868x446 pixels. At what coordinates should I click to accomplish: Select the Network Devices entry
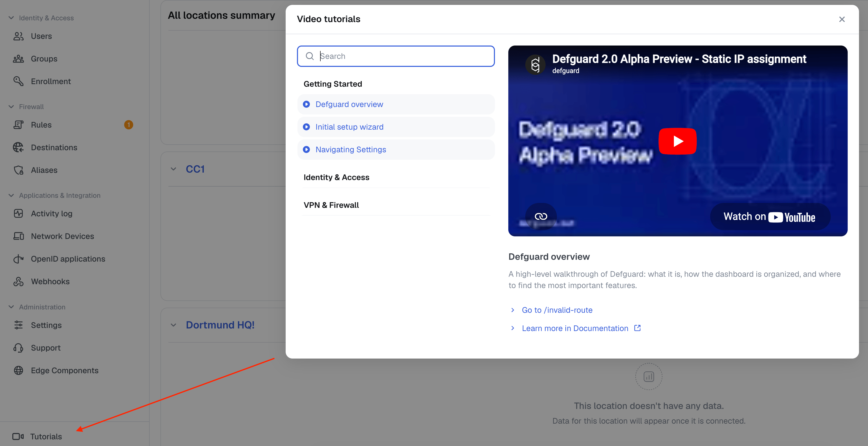(62, 236)
